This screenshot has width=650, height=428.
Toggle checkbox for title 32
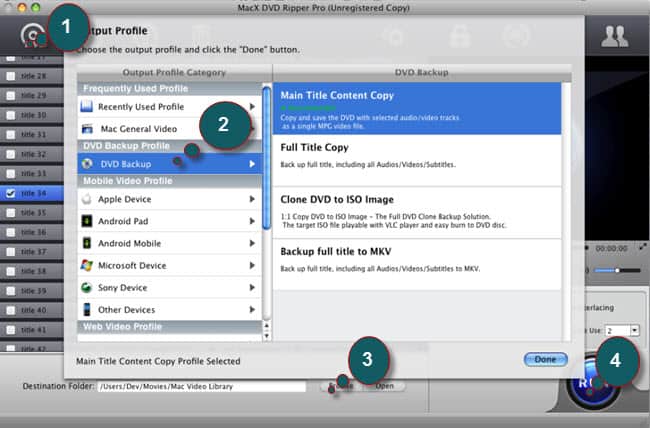11,154
